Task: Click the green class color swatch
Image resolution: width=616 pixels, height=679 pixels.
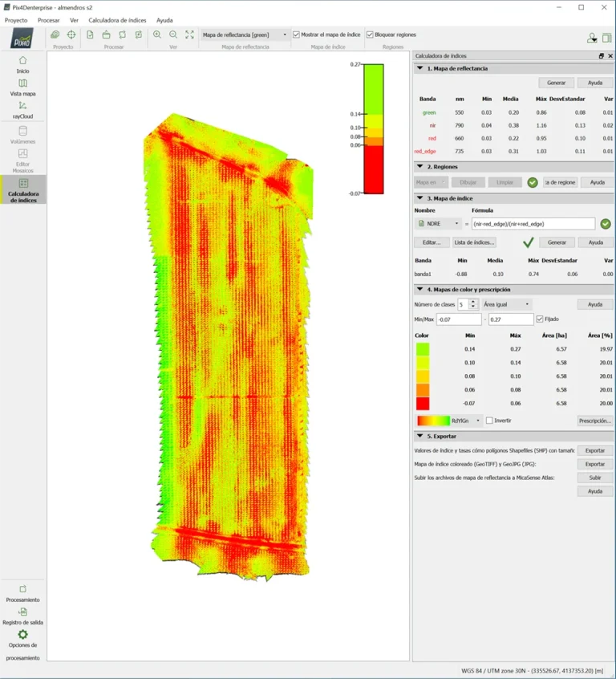Action: click(x=423, y=349)
